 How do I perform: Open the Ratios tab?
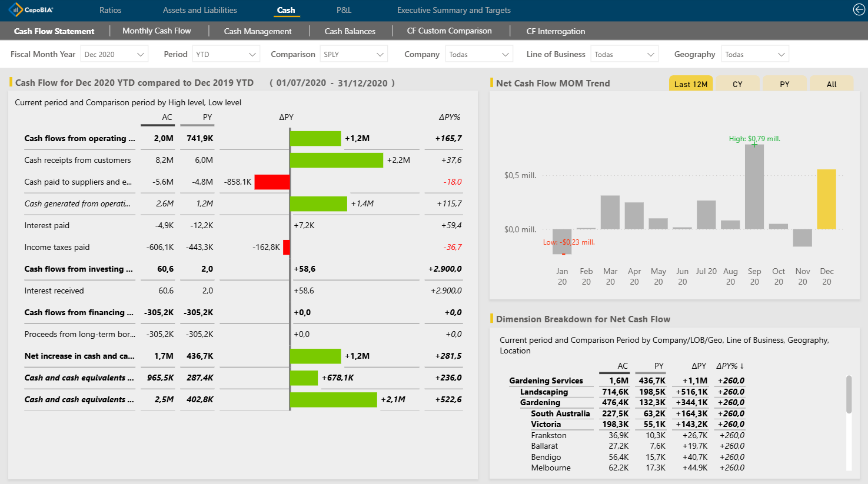(110, 10)
